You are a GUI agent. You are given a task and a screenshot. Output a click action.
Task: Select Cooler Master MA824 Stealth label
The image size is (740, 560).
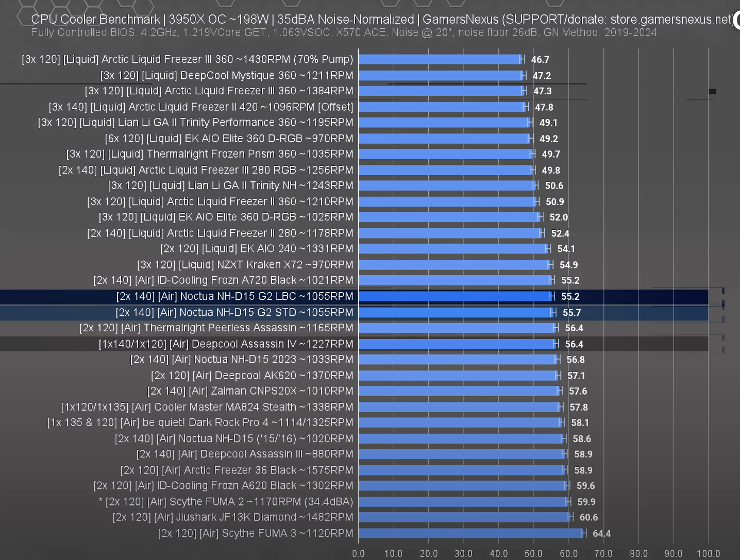pyautogui.click(x=207, y=407)
